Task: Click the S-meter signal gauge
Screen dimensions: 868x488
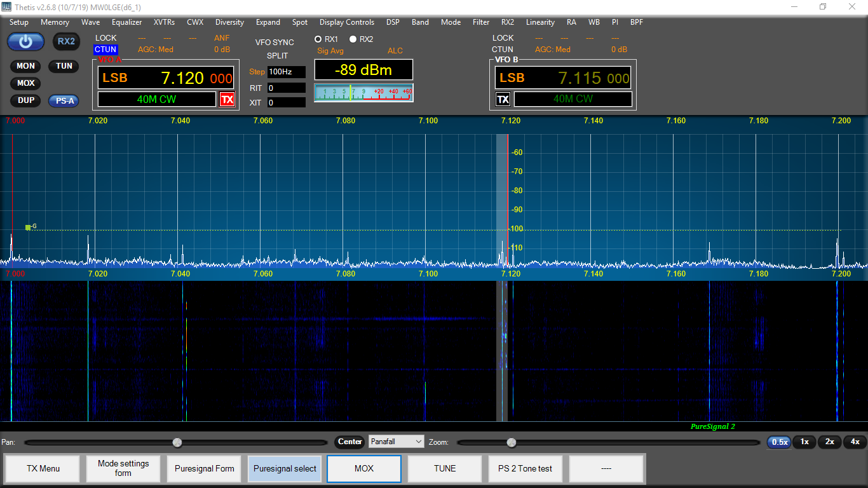Action: pyautogui.click(x=363, y=92)
